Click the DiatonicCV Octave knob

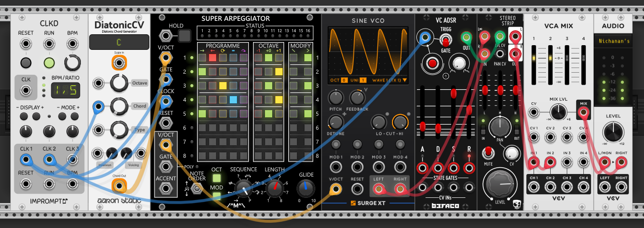point(119,83)
